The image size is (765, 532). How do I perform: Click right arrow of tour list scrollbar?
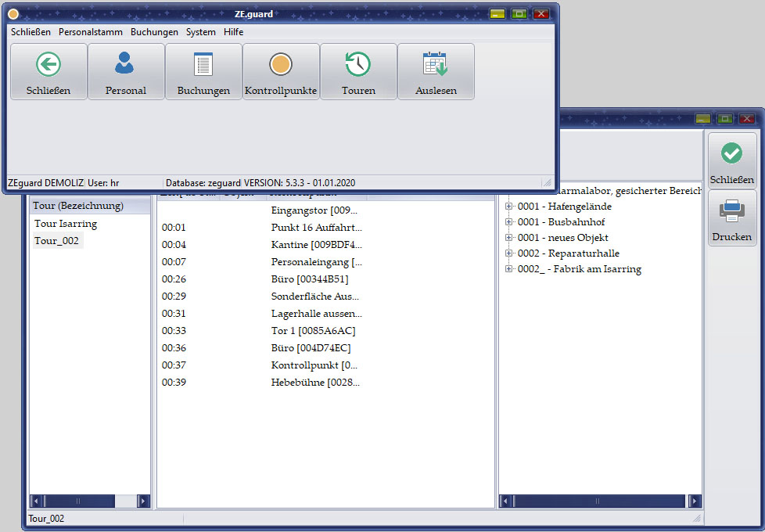pyautogui.click(x=143, y=501)
